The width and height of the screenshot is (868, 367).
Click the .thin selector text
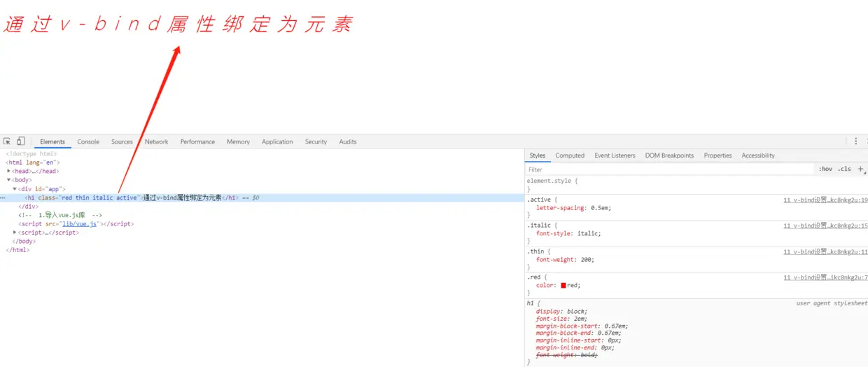tap(535, 251)
